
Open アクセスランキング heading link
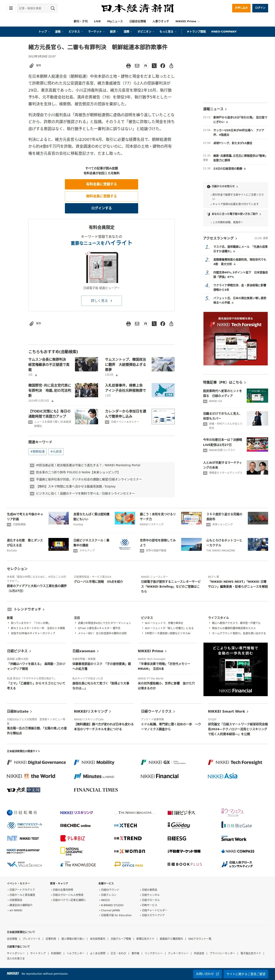click(x=220, y=238)
